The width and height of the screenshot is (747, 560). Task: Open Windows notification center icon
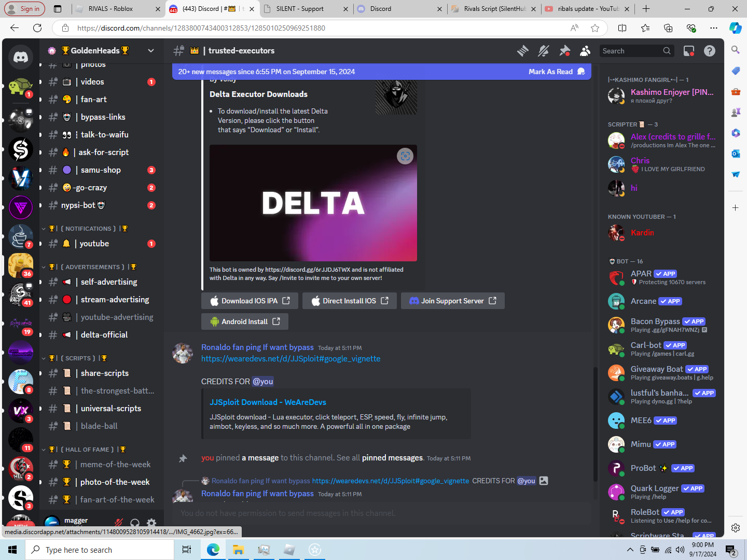730,550
